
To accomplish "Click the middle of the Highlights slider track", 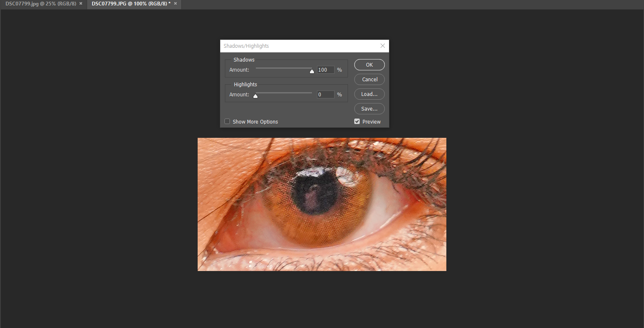I will click(284, 93).
